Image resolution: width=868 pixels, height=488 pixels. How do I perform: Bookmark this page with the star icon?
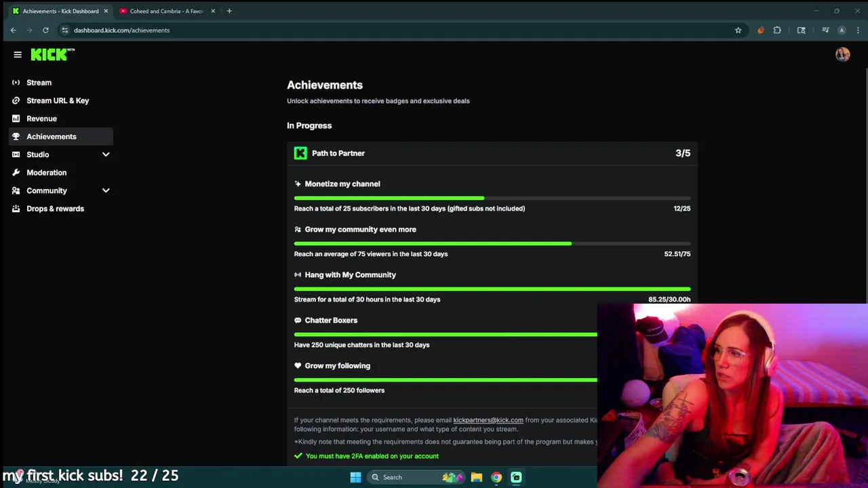coord(738,30)
